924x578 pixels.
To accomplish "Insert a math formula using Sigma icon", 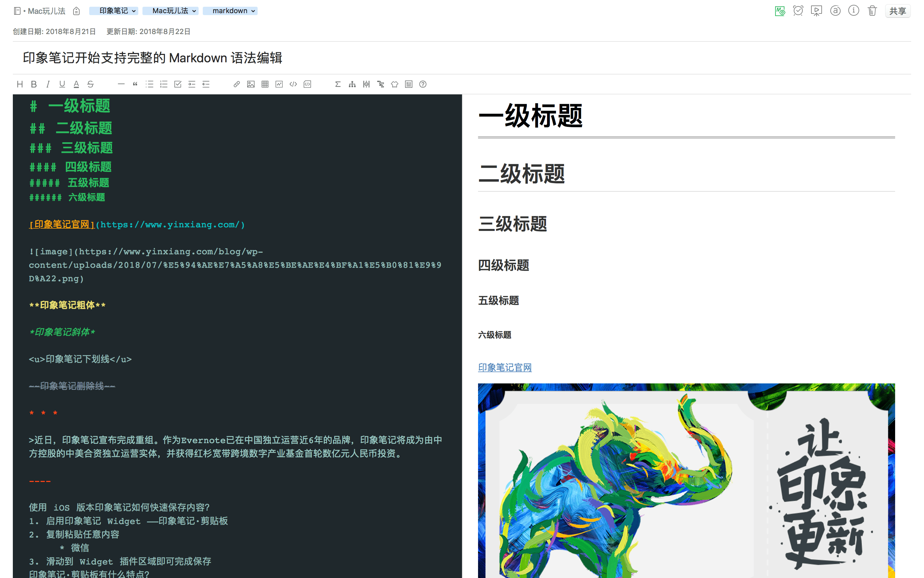I will (x=338, y=84).
